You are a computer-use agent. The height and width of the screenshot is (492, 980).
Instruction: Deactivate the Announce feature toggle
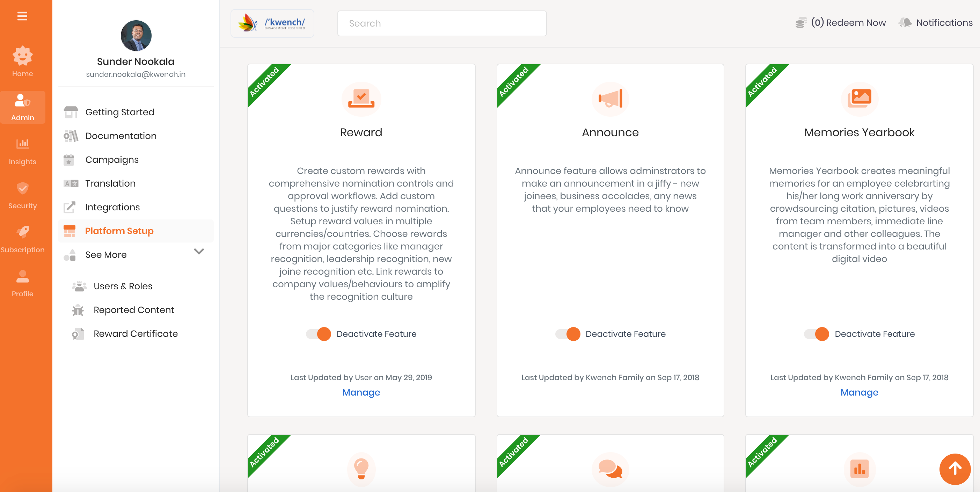[x=568, y=334]
